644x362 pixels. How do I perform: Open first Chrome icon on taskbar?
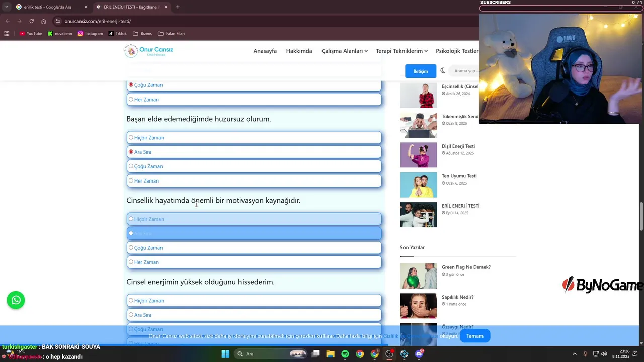coord(360,354)
